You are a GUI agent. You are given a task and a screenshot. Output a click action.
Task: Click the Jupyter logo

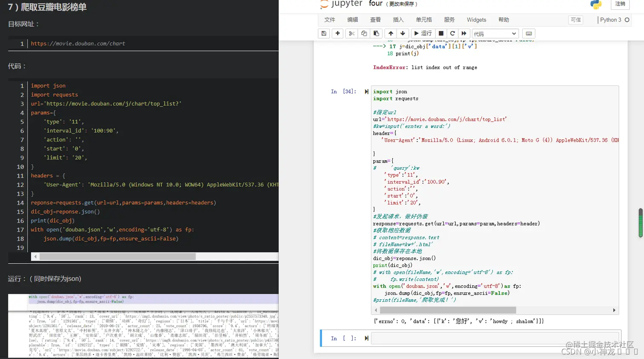[341, 4]
